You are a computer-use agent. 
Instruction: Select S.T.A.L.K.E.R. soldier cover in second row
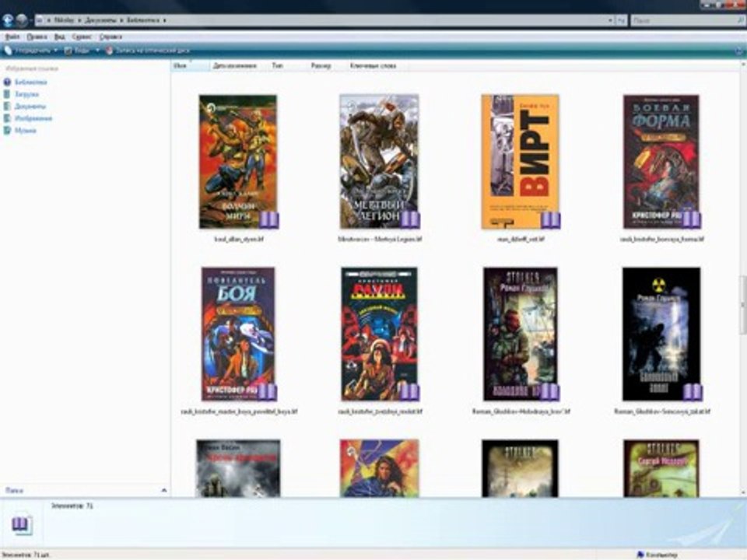pyautogui.click(x=521, y=334)
